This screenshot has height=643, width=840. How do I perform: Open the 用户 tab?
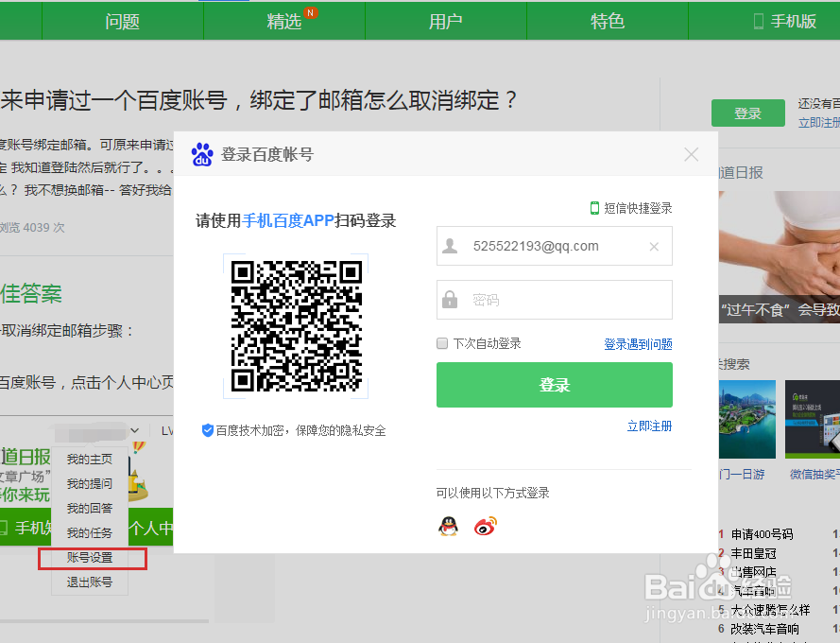pyautogui.click(x=446, y=21)
